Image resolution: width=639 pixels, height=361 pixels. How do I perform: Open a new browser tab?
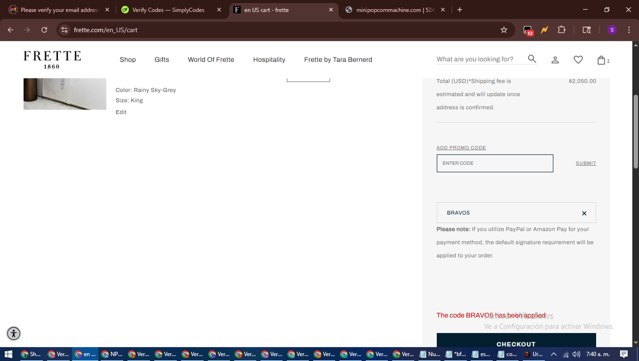[x=460, y=10]
